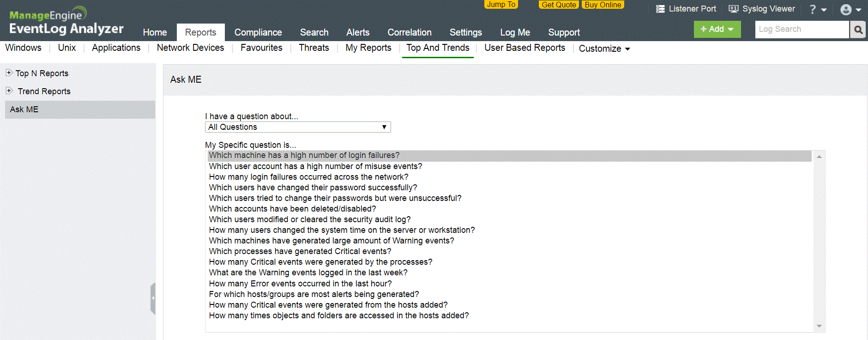Open the help question mark menu
This screenshot has height=340, width=868.
(817, 9)
